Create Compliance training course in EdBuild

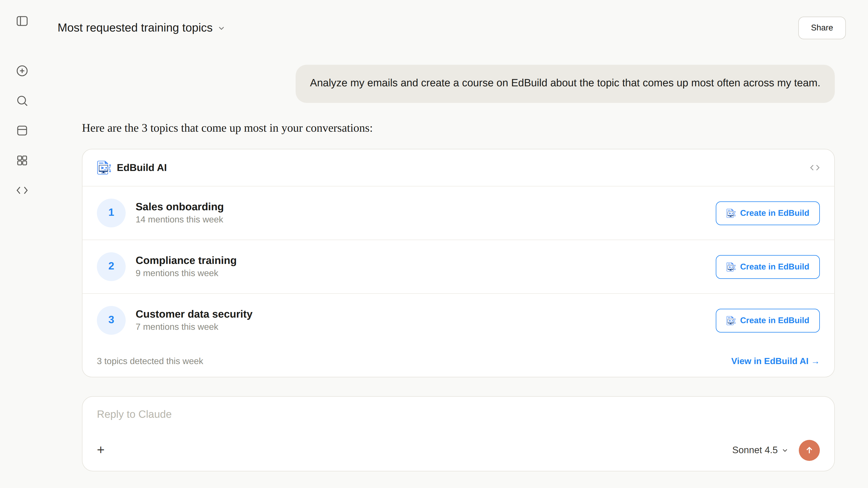[x=768, y=267]
